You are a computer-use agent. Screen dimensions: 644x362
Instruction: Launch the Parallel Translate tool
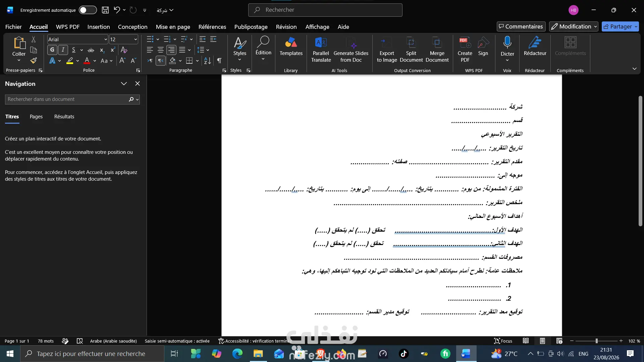coord(321,50)
